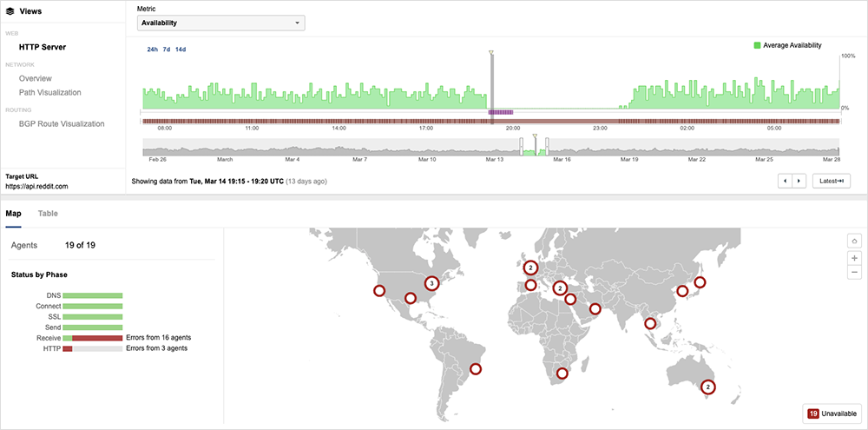Click the Australia agent cluster marker
This screenshot has width=868, height=430.
point(707,387)
